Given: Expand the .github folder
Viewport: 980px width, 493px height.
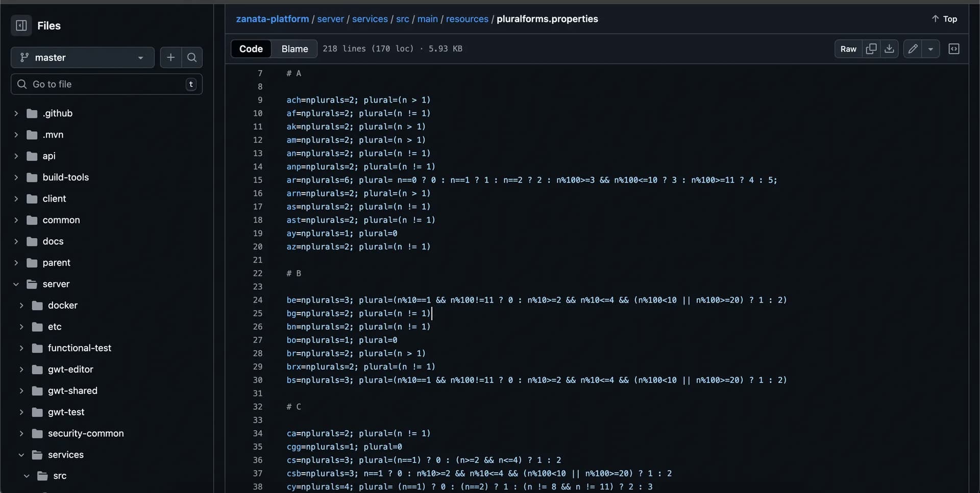Looking at the screenshot, I should (16, 113).
